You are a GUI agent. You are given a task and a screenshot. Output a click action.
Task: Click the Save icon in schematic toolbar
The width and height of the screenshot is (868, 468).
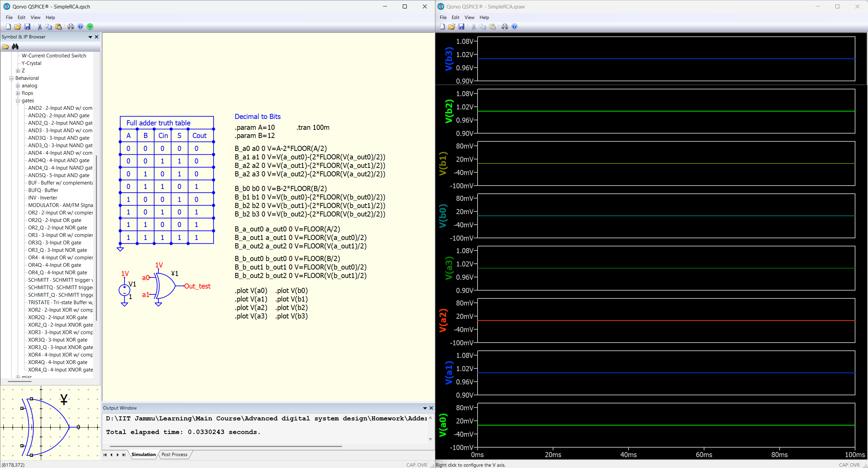click(x=28, y=27)
